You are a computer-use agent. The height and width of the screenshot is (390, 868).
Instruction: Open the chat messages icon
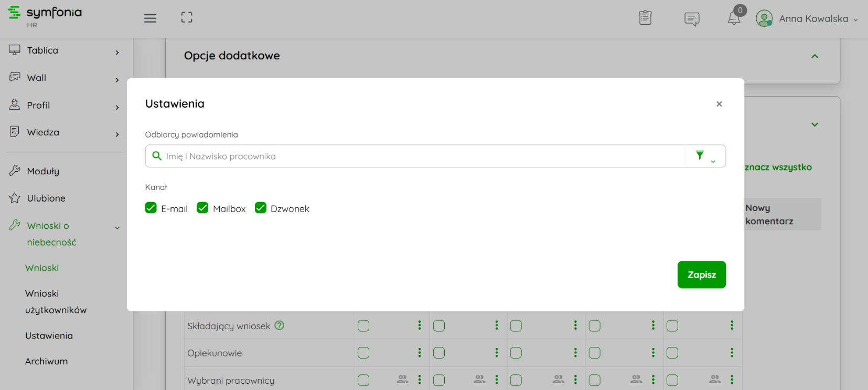(x=692, y=19)
